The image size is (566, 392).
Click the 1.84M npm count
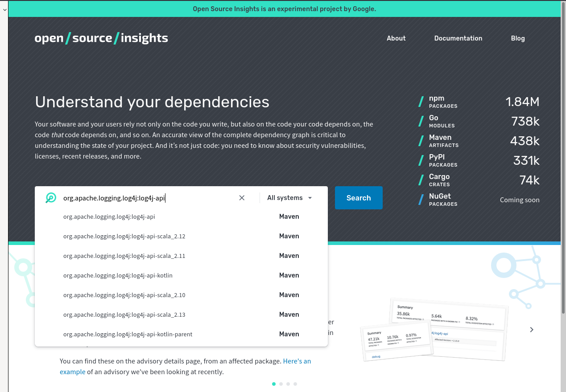[522, 102]
